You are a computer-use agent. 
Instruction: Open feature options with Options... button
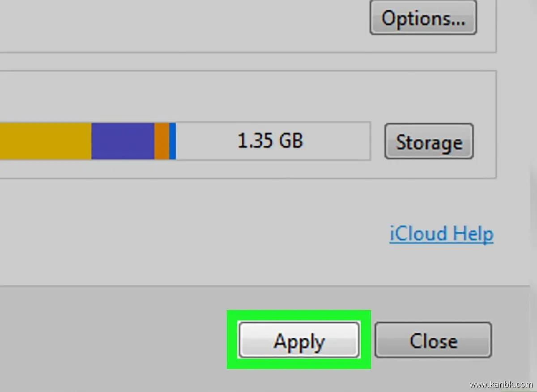[x=423, y=18]
